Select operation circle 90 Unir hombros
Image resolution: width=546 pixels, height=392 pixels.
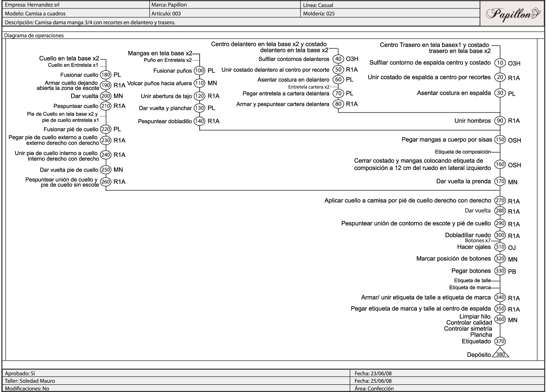[500, 121]
